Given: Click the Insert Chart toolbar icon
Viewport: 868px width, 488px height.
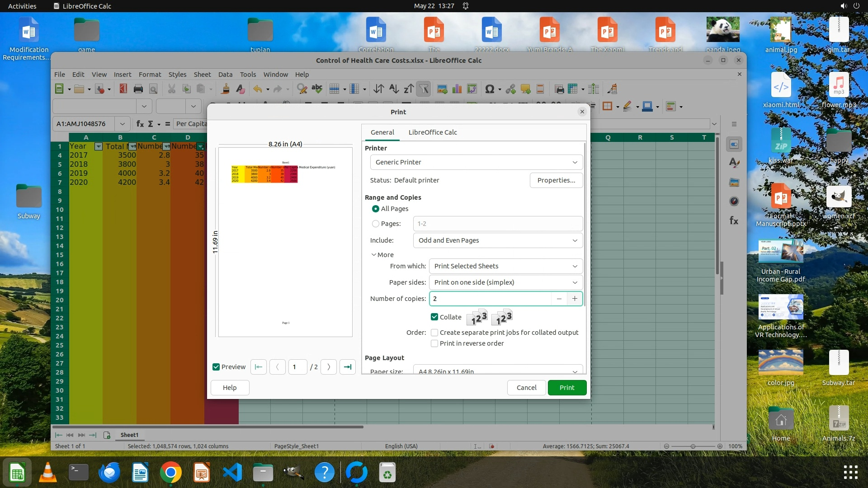Looking at the screenshot, I should [457, 89].
